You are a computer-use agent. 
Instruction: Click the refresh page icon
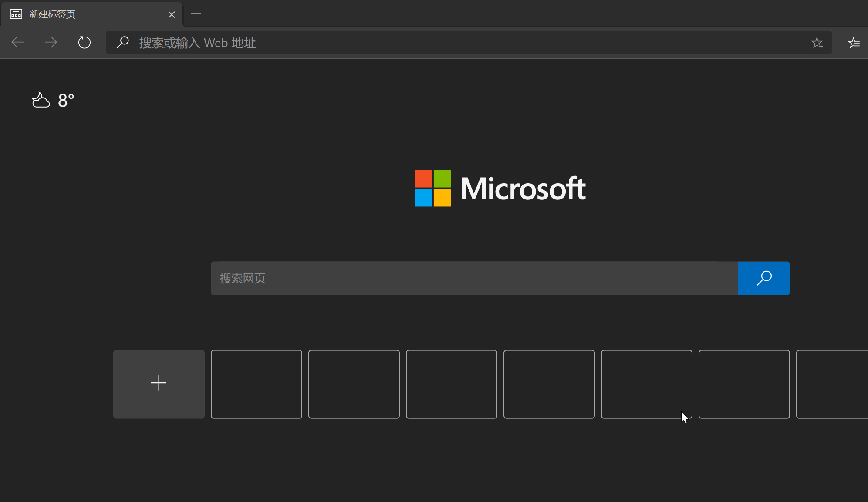(x=84, y=42)
